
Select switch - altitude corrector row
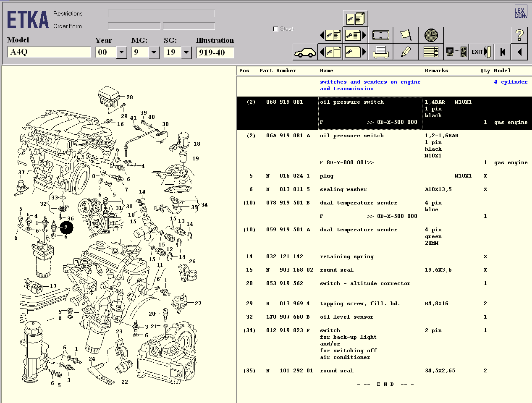(384, 283)
